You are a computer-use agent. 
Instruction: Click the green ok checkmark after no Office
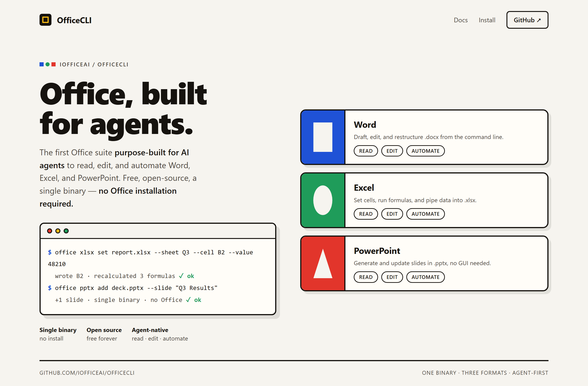coord(194,300)
